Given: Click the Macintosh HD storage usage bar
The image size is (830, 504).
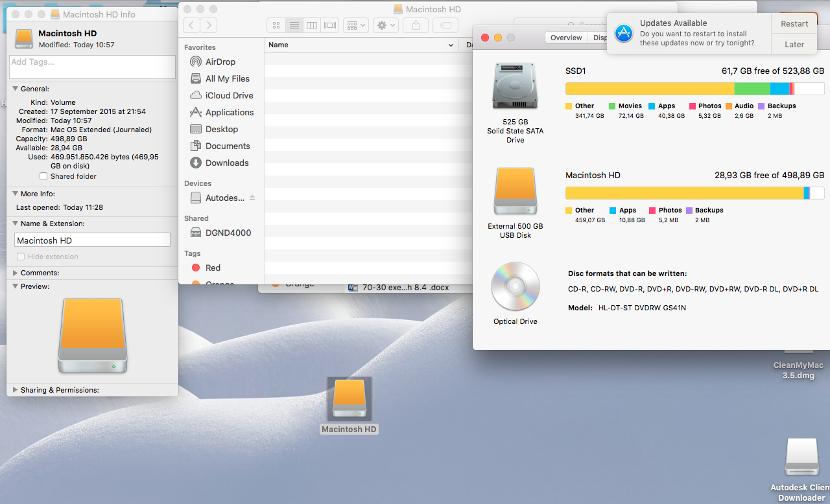Looking at the screenshot, I should (x=694, y=193).
